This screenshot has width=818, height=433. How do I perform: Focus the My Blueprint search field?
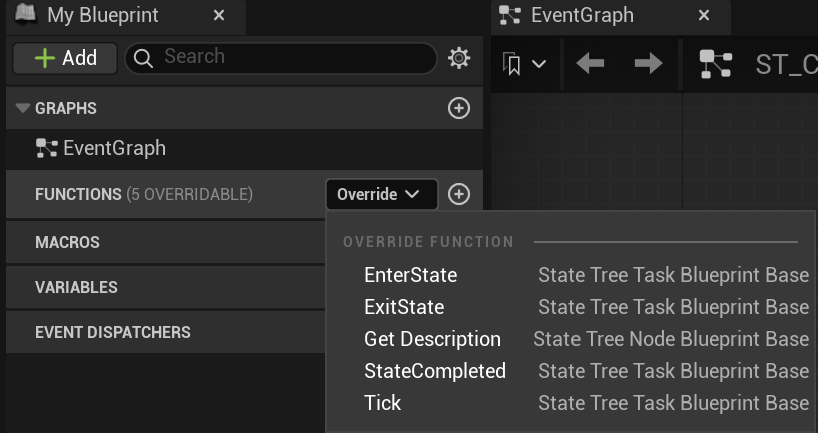tap(290, 57)
